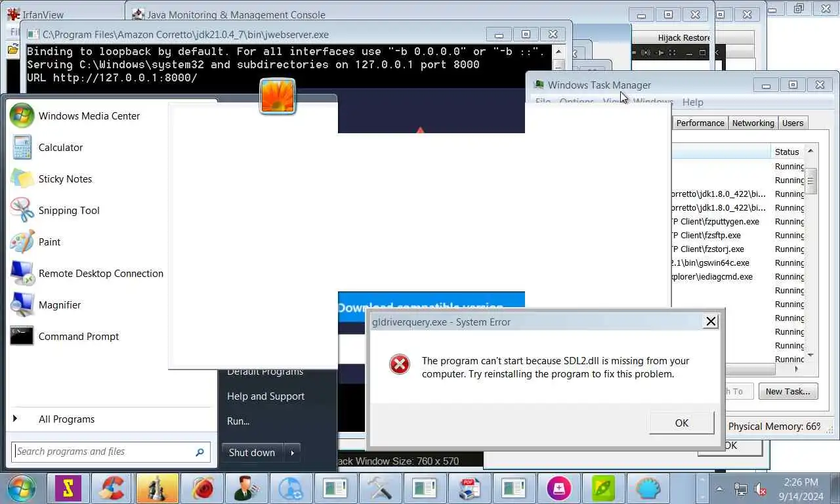
Task: Click the Search programs and files box
Action: pos(111,451)
